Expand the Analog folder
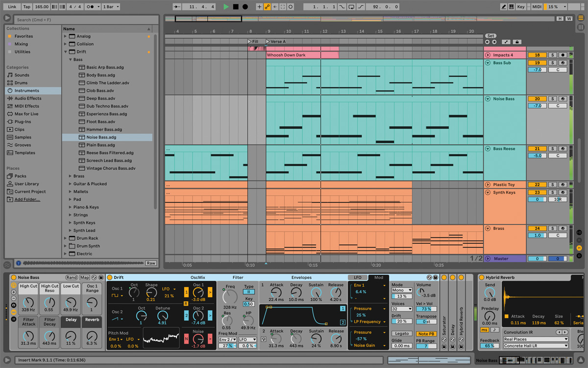588x368 pixels. click(x=65, y=36)
